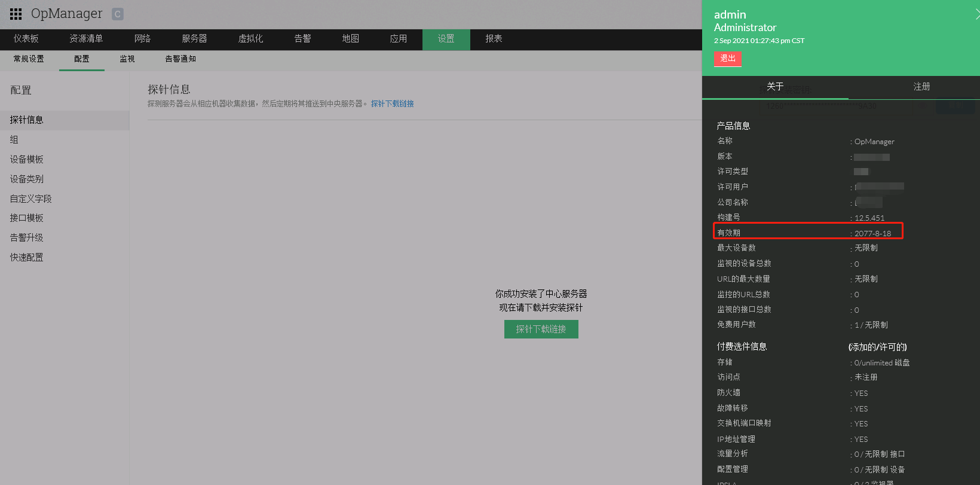Open the 告警通知 sub-tab
This screenshot has width=980, height=485.
coord(180,59)
